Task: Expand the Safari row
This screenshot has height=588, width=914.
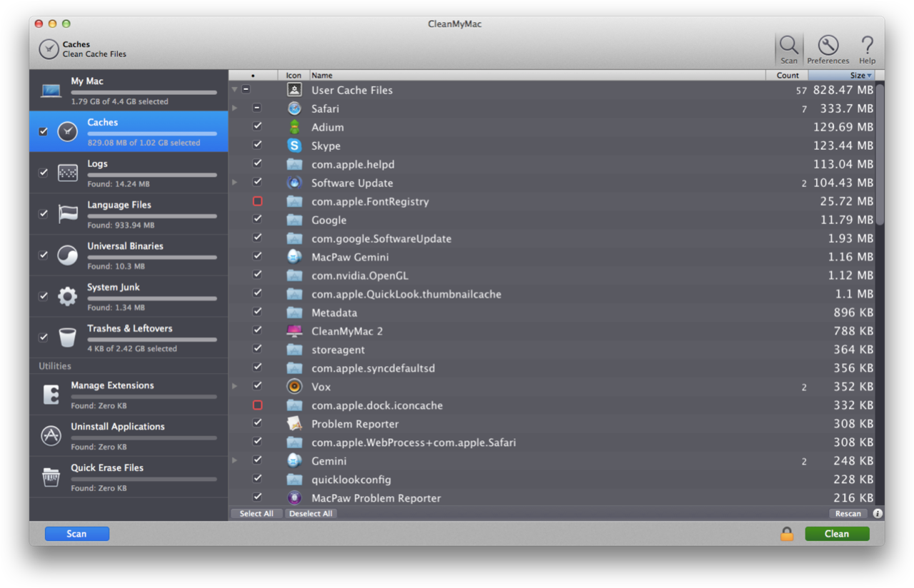Action: click(234, 108)
